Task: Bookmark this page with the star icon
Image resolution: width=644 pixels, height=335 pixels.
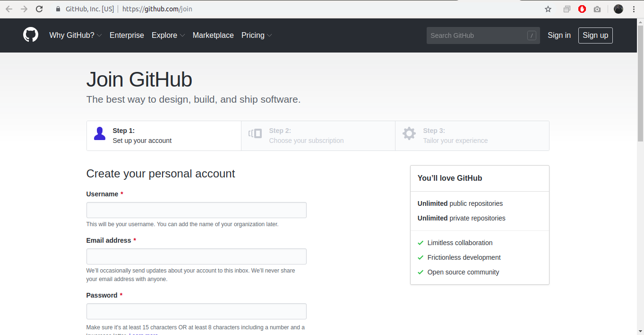Action: coord(548,9)
